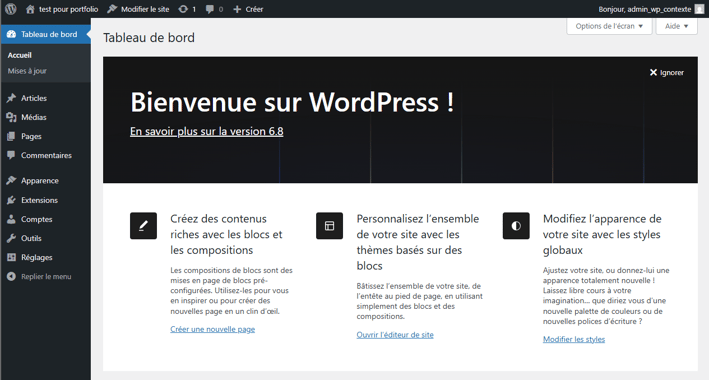
Task: Select Mises à jour submenu item
Action: (27, 71)
